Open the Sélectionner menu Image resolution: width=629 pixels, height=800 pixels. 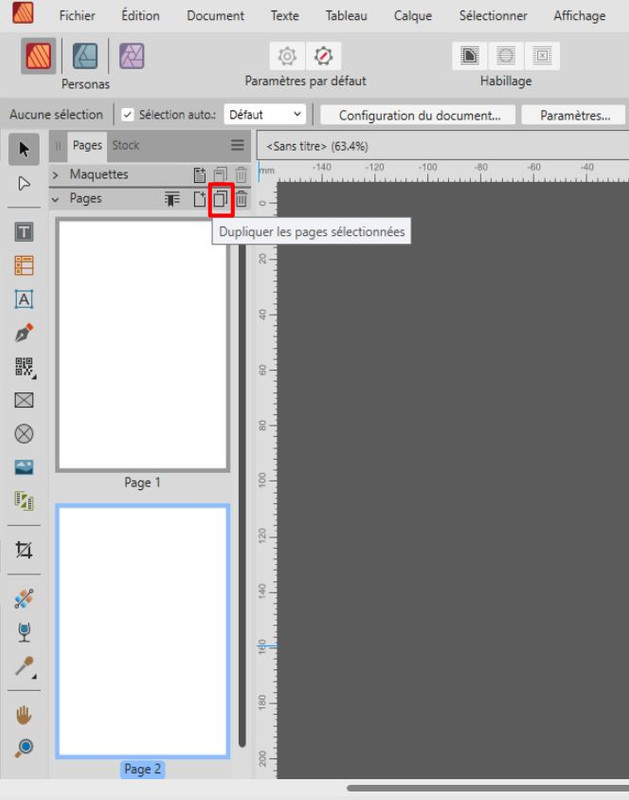493,16
